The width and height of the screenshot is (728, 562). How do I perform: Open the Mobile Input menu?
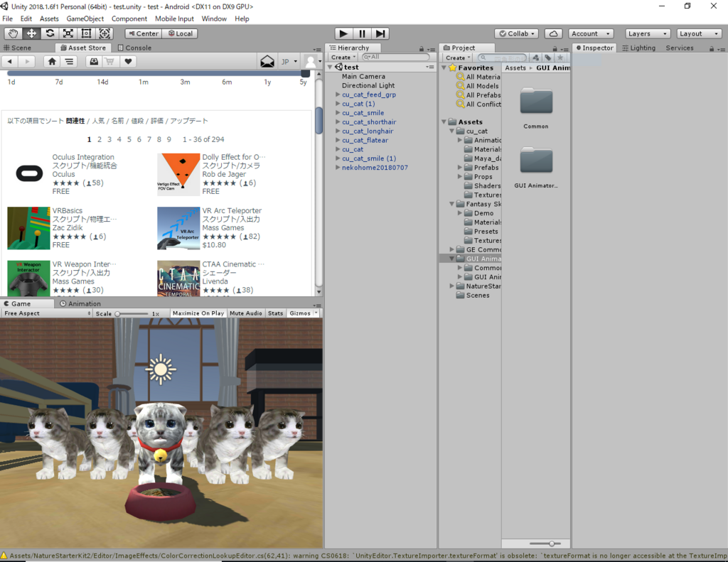174,18
